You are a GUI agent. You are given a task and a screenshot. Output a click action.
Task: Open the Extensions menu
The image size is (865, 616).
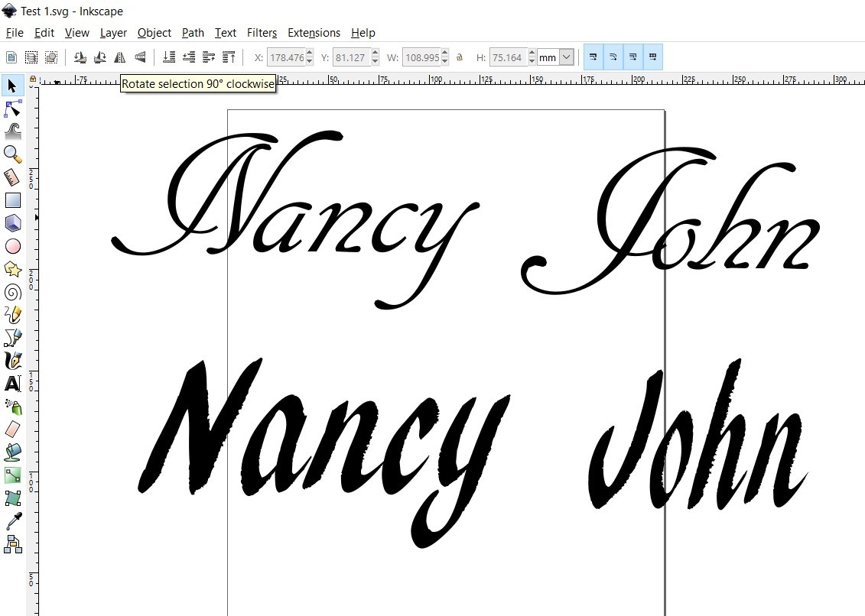pyautogui.click(x=314, y=33)
